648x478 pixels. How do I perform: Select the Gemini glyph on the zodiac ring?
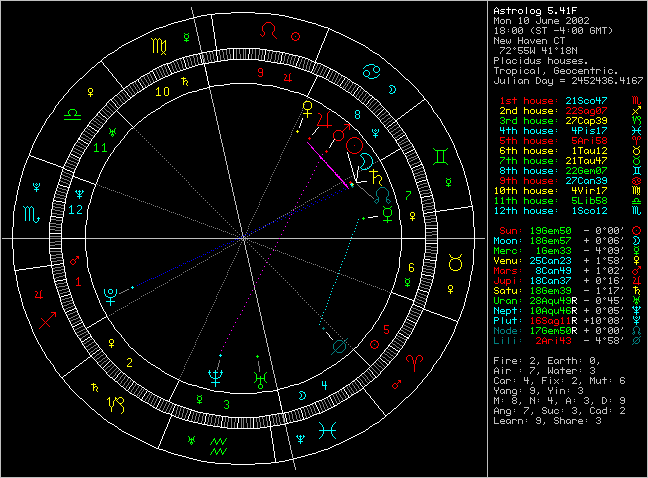(440, 157)
